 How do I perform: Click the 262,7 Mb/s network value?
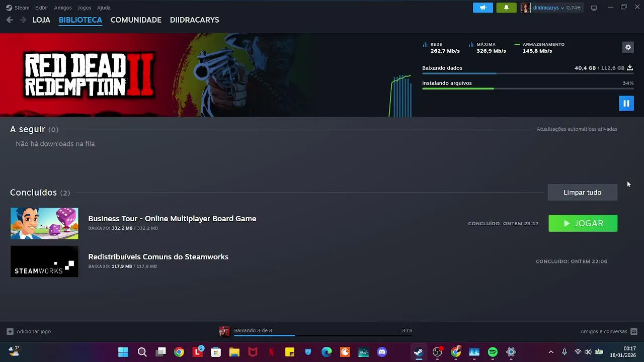[x=445, y=51]
